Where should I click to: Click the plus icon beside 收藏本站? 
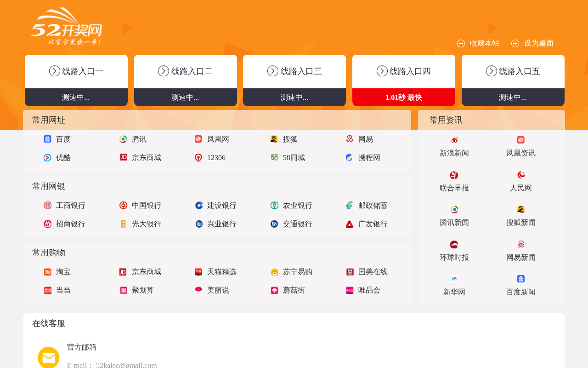(x=461, y=43)
